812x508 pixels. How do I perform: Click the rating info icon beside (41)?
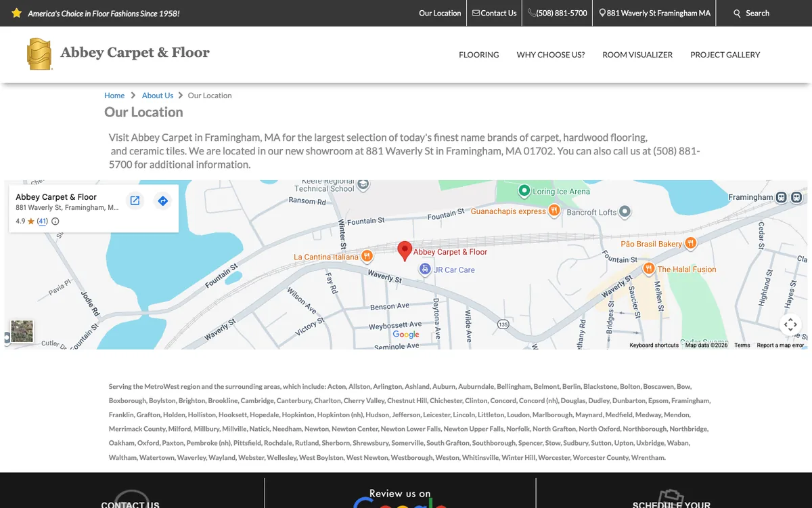pos(55,221)
